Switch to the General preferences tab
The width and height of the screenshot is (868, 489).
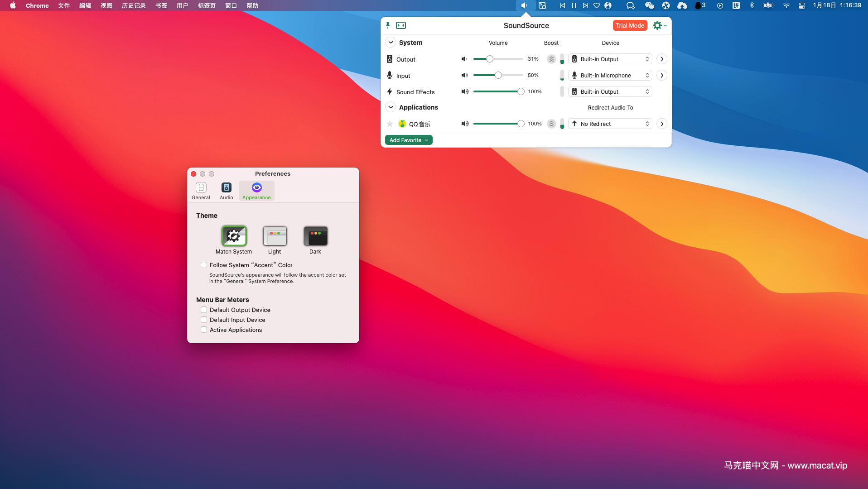click(x=201, y=191)
